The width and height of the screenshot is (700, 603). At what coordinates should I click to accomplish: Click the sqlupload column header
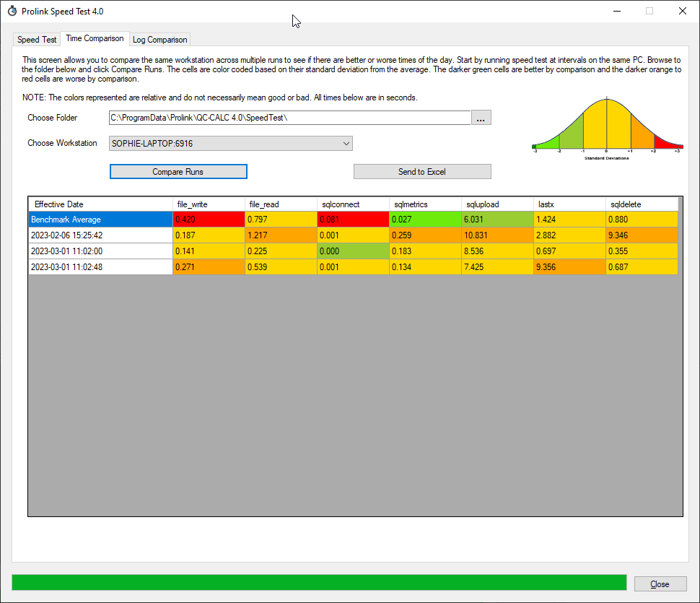point(497,204)
